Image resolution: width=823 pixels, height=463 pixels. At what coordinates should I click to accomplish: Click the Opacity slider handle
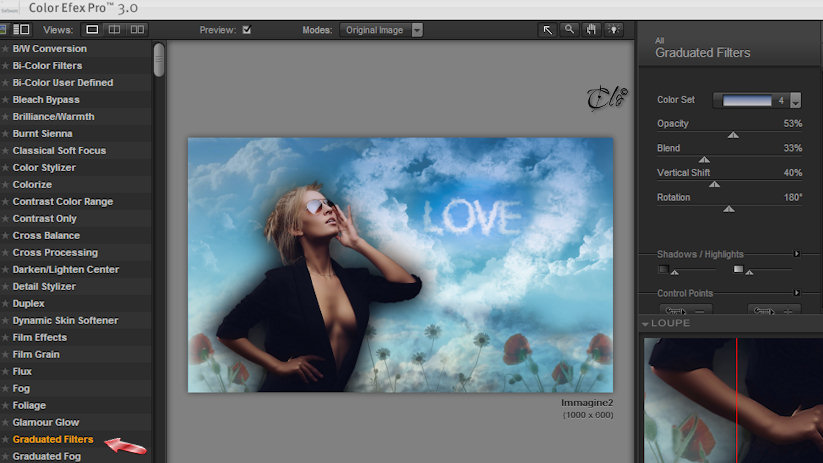point(733,135)
